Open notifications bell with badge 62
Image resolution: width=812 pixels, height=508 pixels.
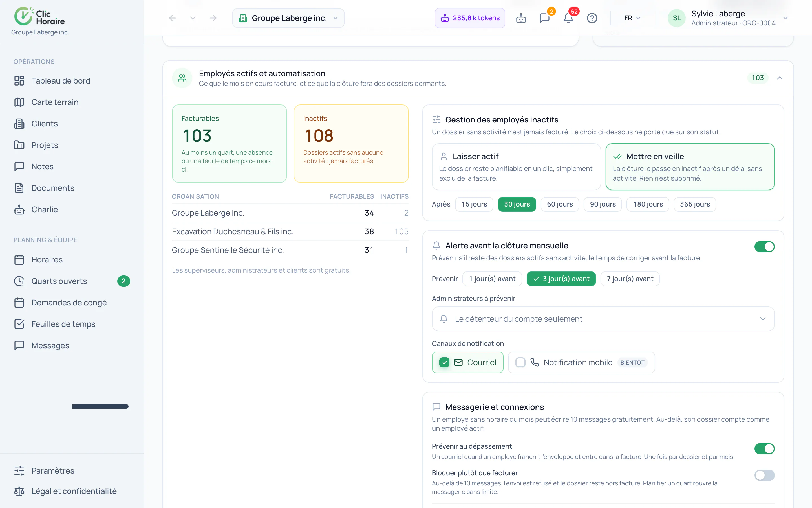568,18
